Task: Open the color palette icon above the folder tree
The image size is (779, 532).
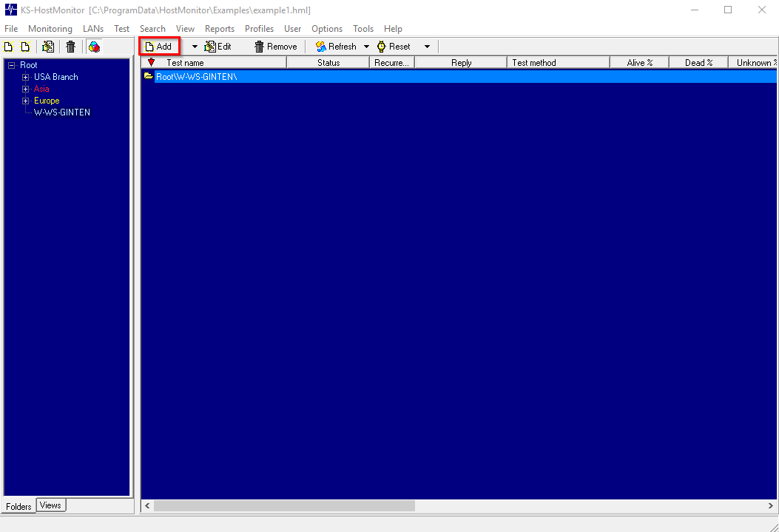Action: (94, 46)
